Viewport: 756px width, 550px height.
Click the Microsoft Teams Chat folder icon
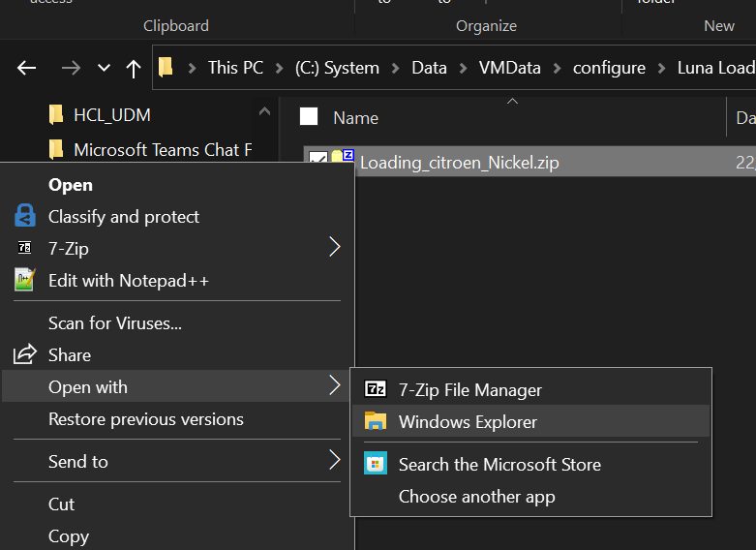click(x=56, y=150)
